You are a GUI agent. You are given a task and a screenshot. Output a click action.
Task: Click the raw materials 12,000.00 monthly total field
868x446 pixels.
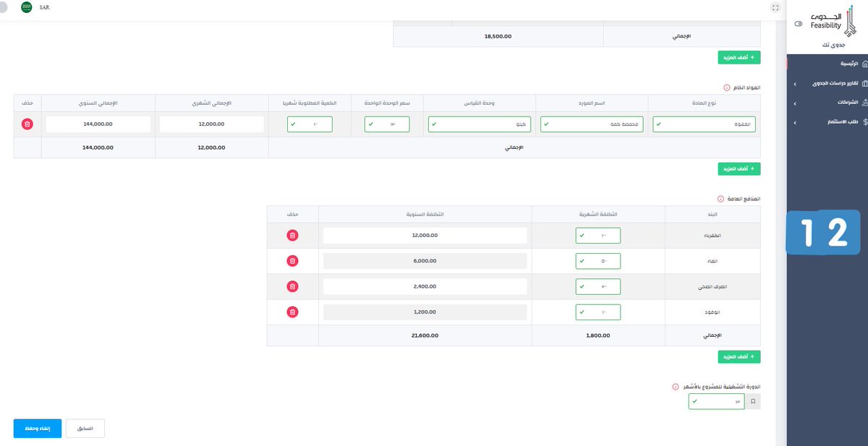(x=213, y=124)
